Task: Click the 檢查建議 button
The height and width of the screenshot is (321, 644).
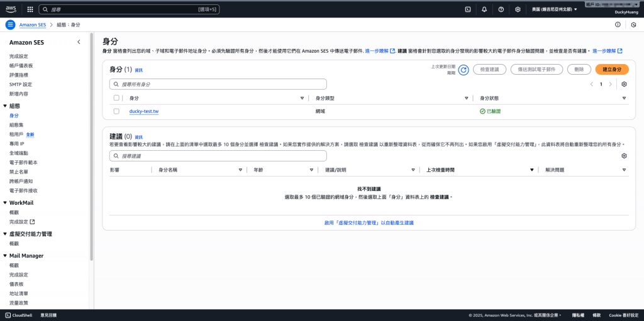Action: (489, 70)
